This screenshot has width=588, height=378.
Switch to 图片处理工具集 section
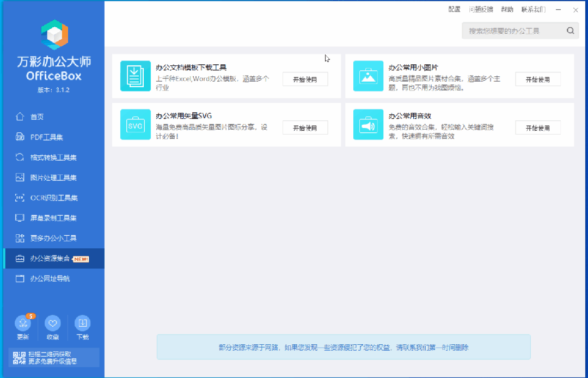pyautogui.click(x=54, y=178)
